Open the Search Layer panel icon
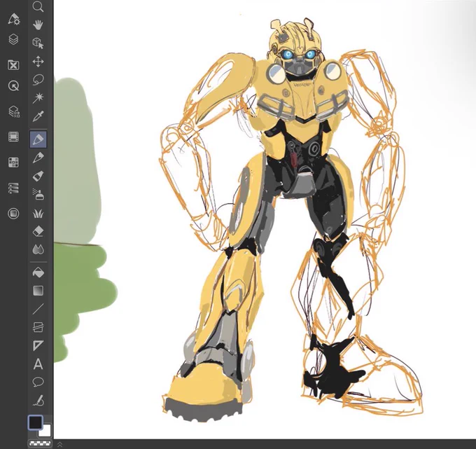This screenshot has width=476, height=449. (x=13, y=111)
